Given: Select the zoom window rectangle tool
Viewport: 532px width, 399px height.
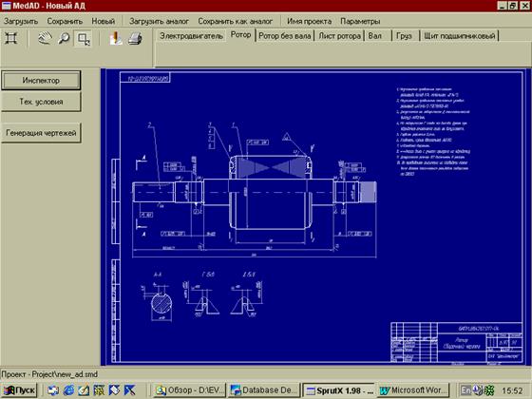Looking at the screenshot, I should [84, 39].
